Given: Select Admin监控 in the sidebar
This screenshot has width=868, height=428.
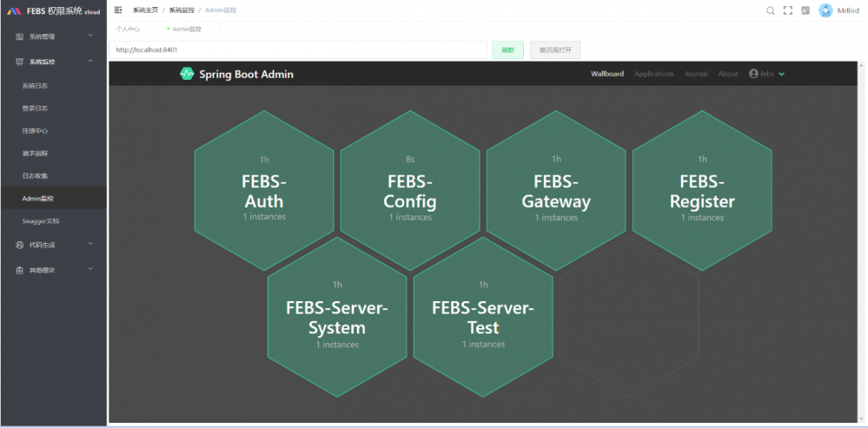Looking at the screenshot, I should pyautogui.click(x=53, y=198).
